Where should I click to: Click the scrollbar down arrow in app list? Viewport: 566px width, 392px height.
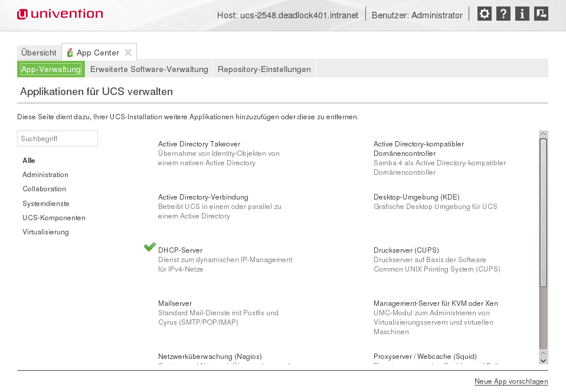click(x=543, y=360)
